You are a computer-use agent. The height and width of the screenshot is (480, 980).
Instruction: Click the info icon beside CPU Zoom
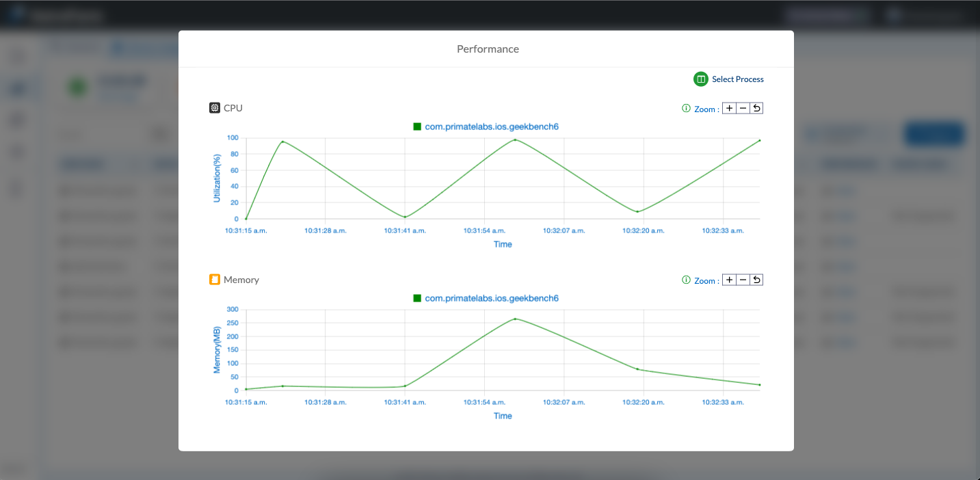(686, 108)
